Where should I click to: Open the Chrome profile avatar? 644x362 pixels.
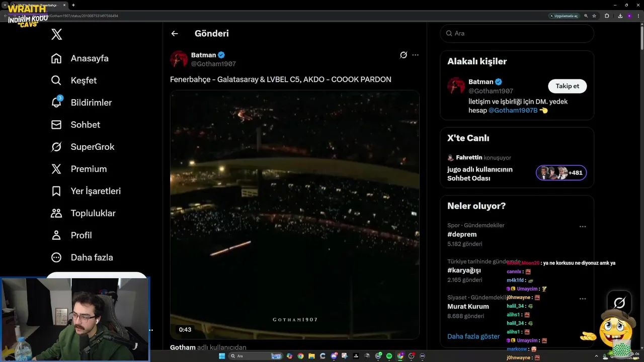[x=629, y=16]
